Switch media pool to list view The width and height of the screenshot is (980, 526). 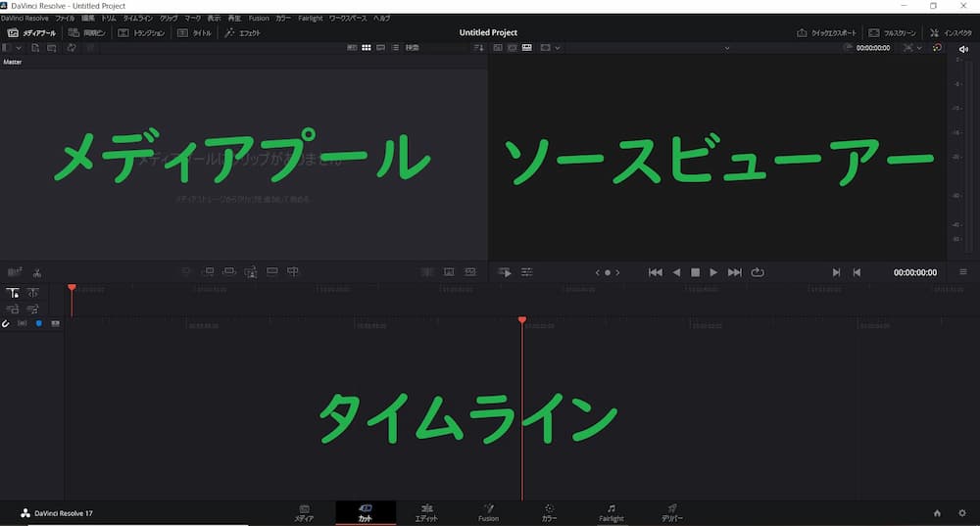click(395, 47)
